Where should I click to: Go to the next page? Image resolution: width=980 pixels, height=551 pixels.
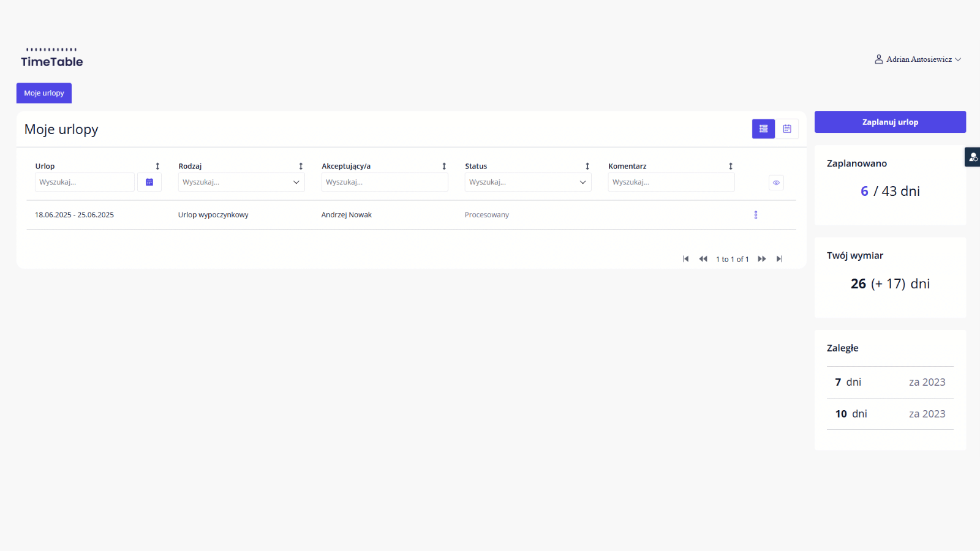point(762,259)
